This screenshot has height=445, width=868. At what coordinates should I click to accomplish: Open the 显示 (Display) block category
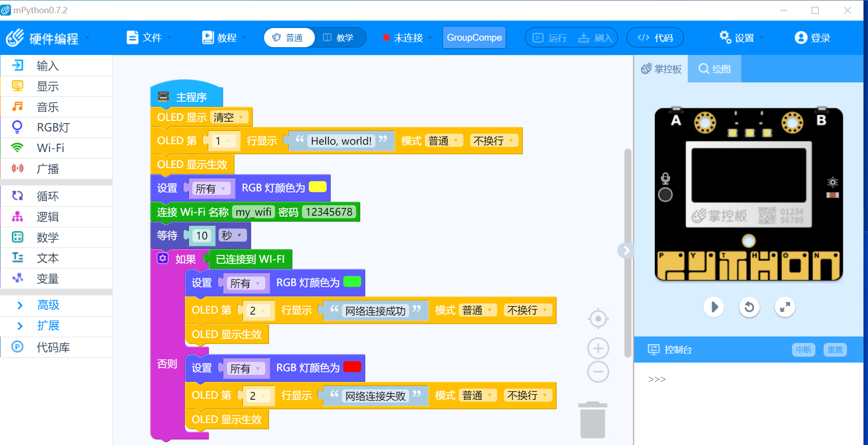tap(56, 87)
